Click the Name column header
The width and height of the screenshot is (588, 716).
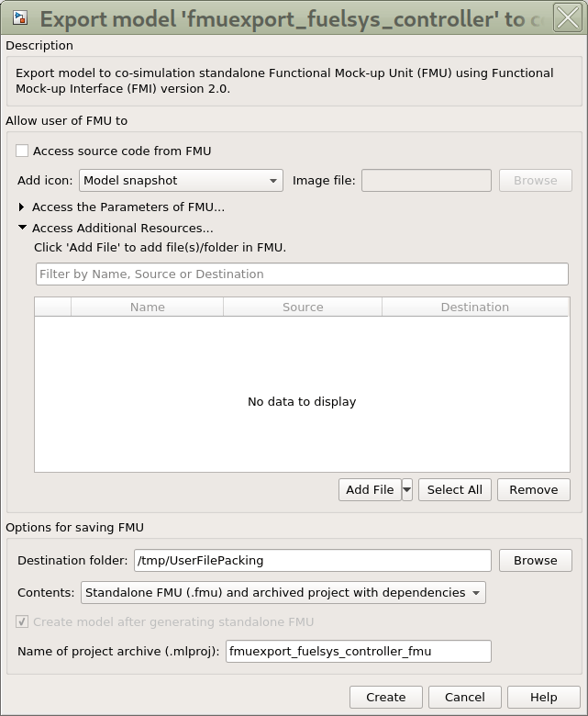coord(147,308)
